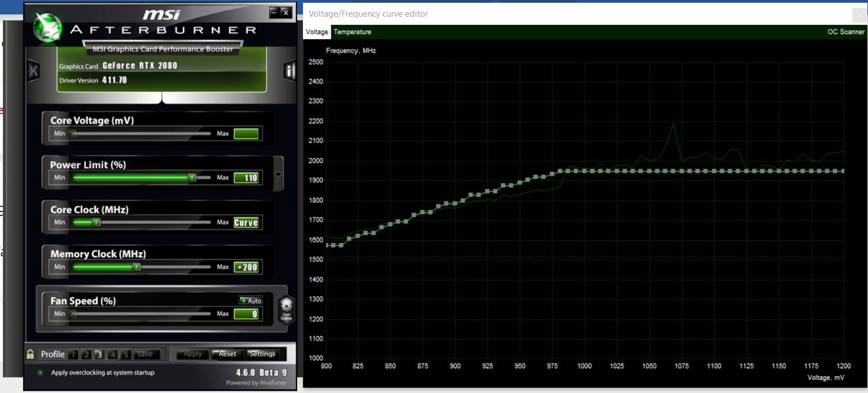Click the empty Core Voltage value field
The image size is (868, 393).
[246, 134]
